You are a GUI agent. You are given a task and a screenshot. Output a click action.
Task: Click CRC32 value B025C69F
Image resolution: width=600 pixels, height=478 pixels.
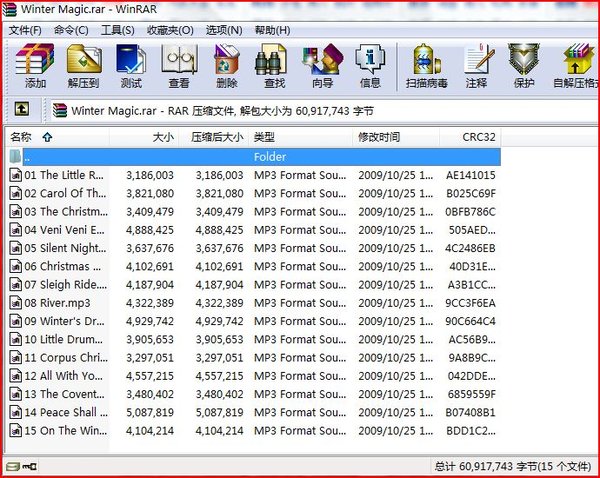(x=471, y=194)
